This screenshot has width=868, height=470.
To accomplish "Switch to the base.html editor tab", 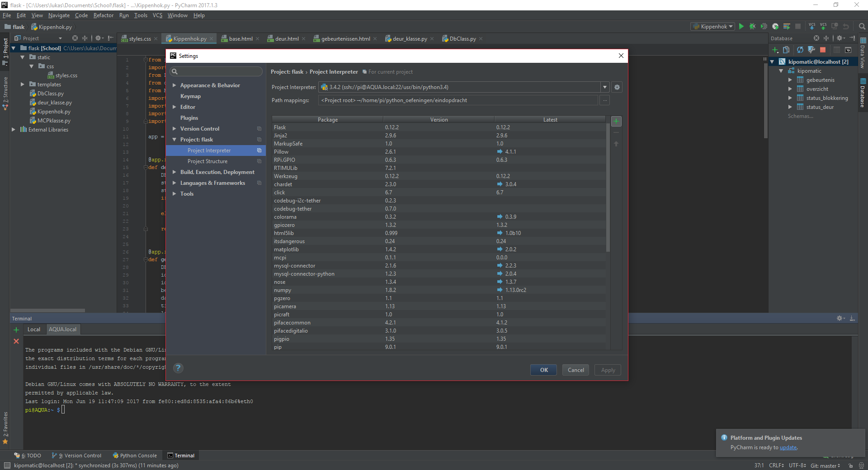I will (x=240, y=39).
